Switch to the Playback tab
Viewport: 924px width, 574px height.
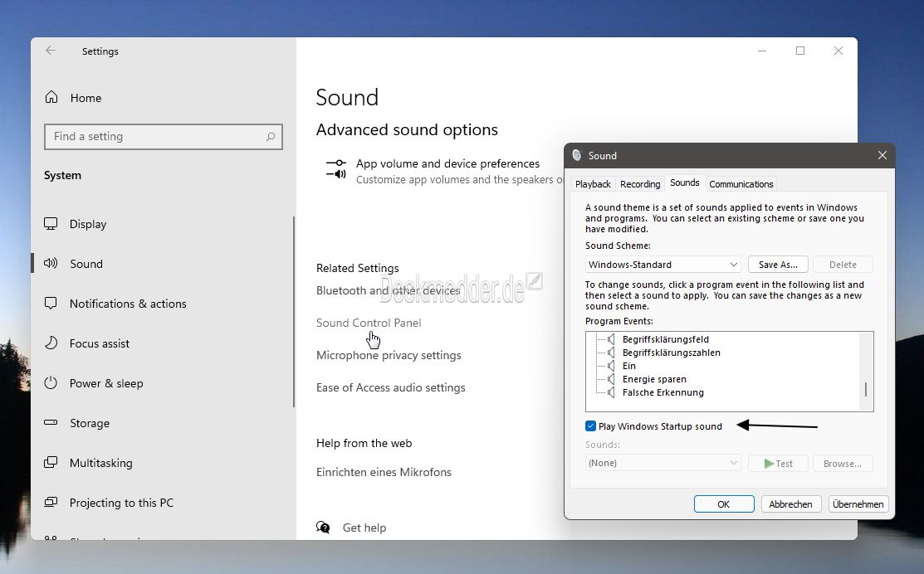click(593, 184)
